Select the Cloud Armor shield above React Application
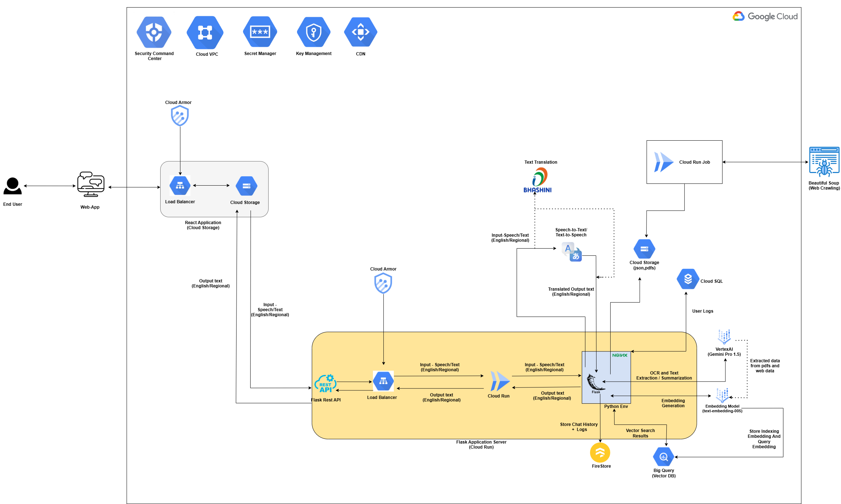 pyautogui.click(x=180, y=116)
